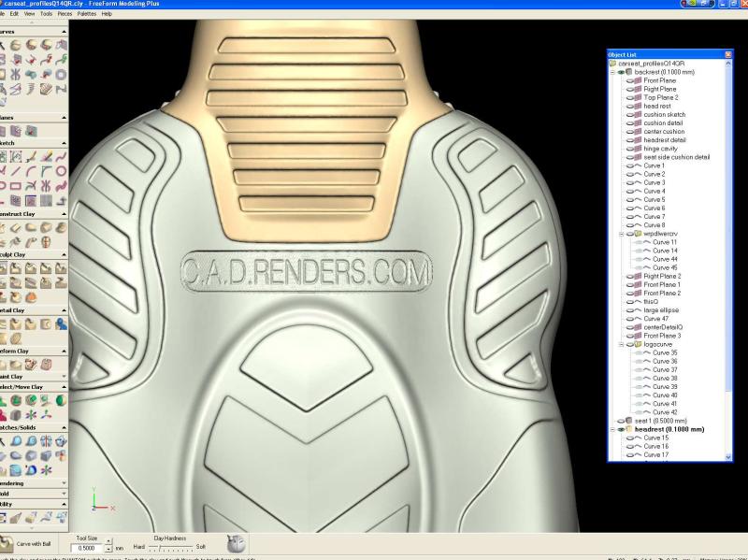
Task: Click the Object List scroll down arrow
Action: pos(728,457)
